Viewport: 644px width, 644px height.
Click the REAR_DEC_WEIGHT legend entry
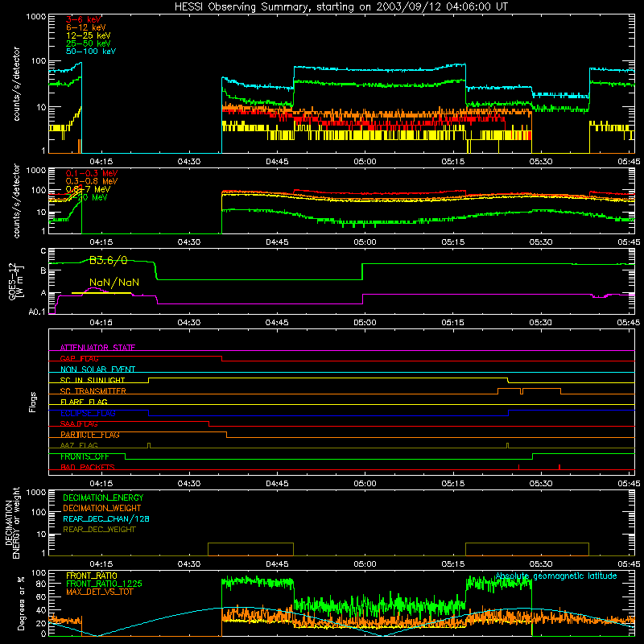tap(99, 530)
